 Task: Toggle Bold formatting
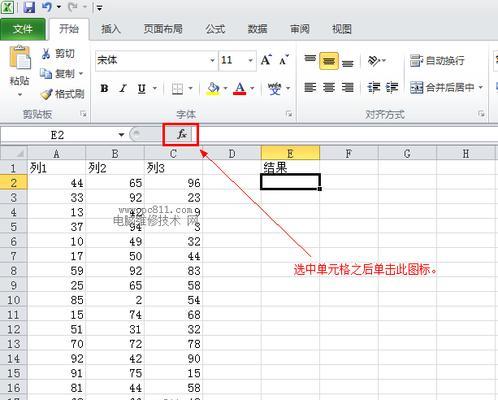click(104, 88)
